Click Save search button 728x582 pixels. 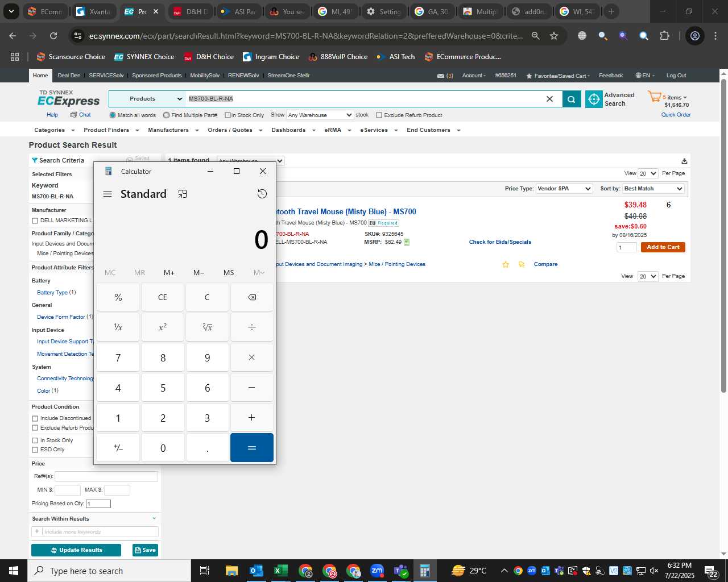(x=145, y=550)
